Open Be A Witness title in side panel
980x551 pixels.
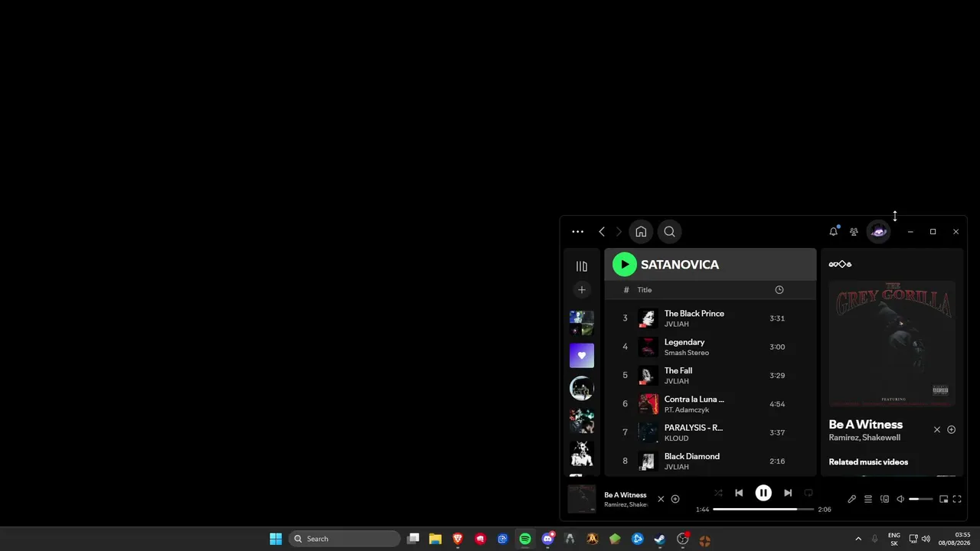(x=866, y=425)
